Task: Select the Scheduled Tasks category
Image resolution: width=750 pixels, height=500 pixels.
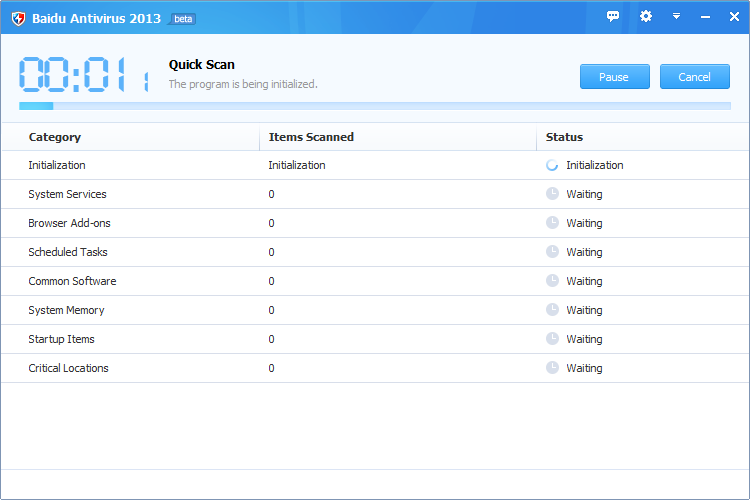Action: 67,252
